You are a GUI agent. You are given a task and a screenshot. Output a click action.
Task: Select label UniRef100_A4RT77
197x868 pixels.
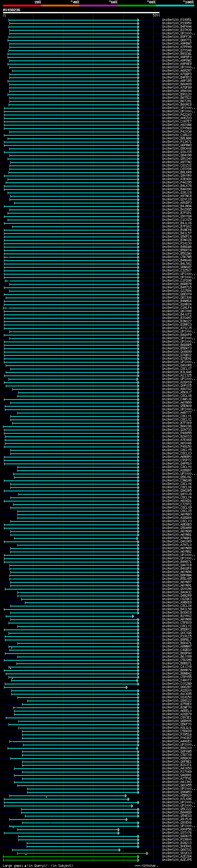pyautogui.click(x=177, y=413)
